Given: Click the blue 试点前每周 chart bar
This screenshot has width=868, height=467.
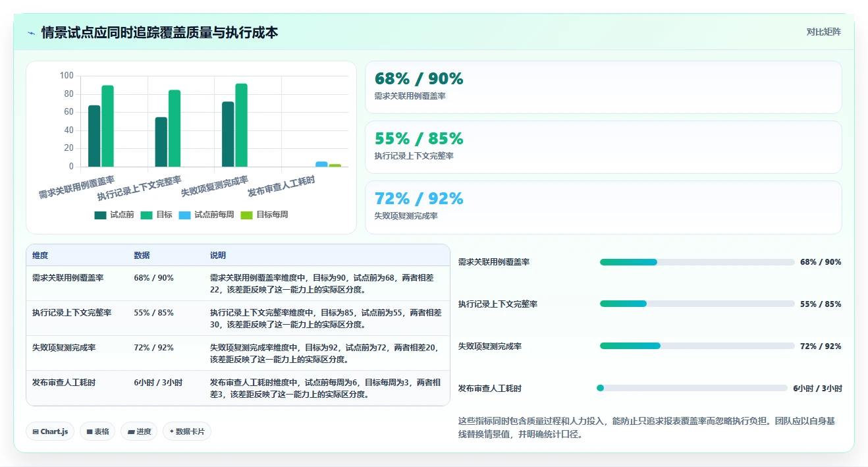Looking at the screenshot, I should (321, 164).
